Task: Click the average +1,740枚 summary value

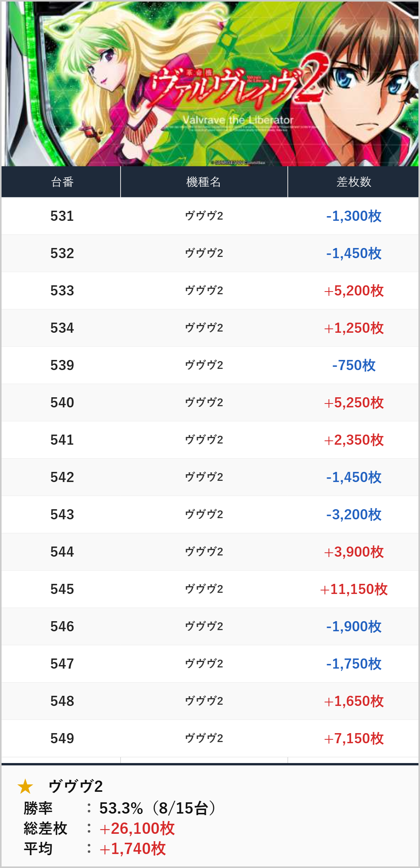Action: click(133, 849)
